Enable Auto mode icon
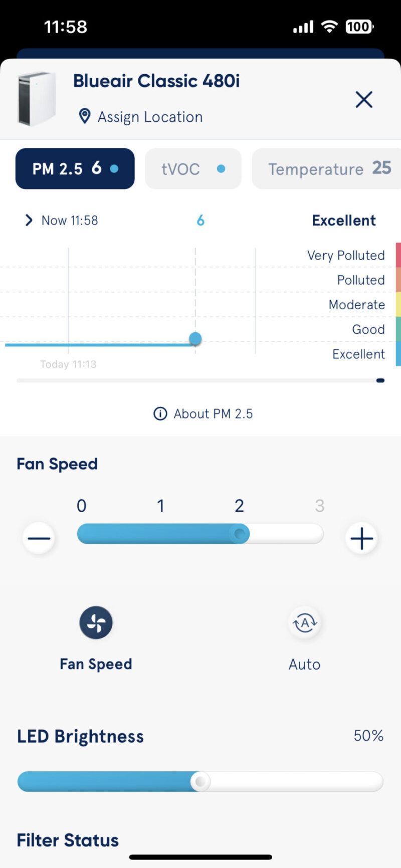This screenshot has width=401, height=868. click(x=305, y=623)
